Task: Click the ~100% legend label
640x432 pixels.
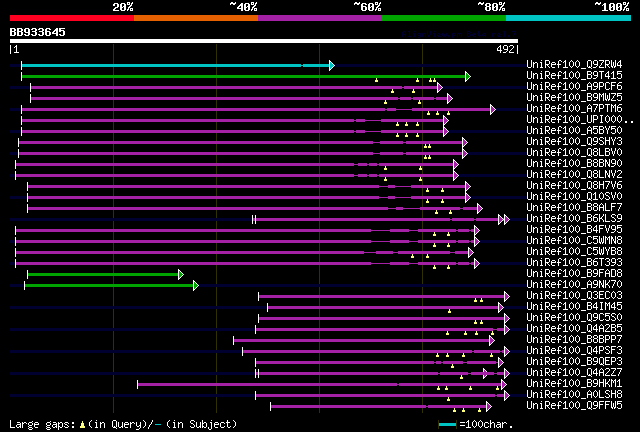Action: [612, 7]
